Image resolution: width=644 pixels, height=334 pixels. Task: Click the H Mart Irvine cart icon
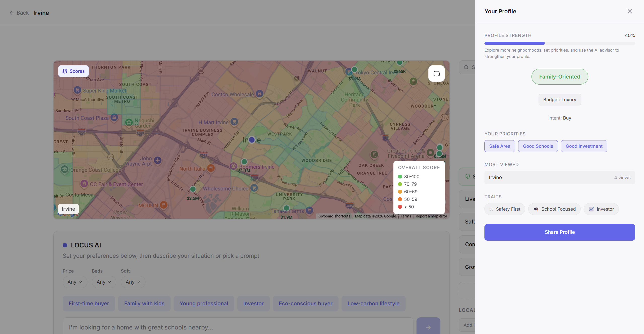point(234,122)
